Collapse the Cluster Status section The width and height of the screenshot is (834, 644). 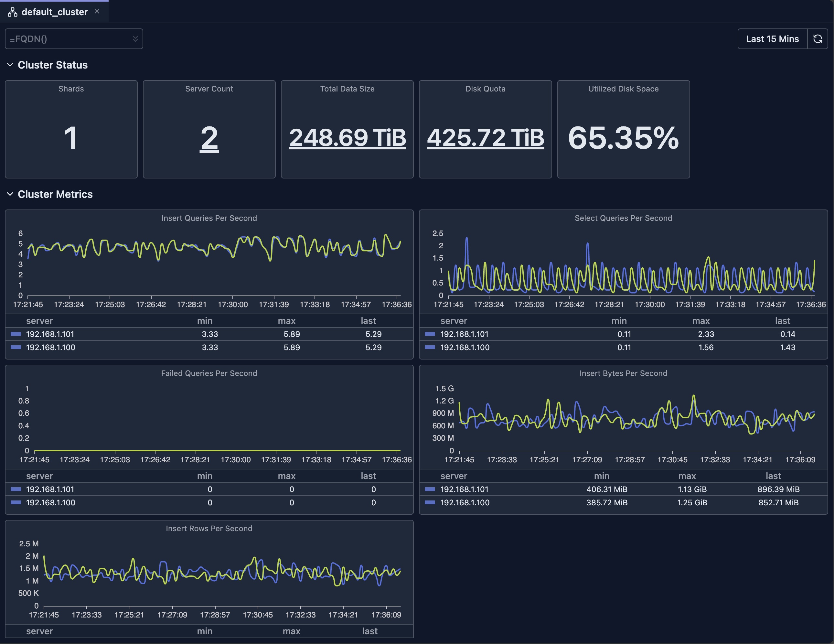(x=10, y=65)
